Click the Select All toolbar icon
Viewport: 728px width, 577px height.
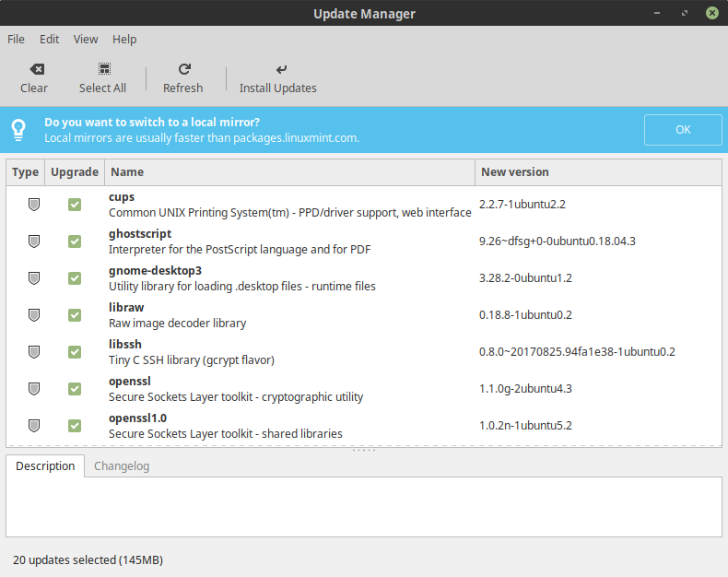point(102,69)
